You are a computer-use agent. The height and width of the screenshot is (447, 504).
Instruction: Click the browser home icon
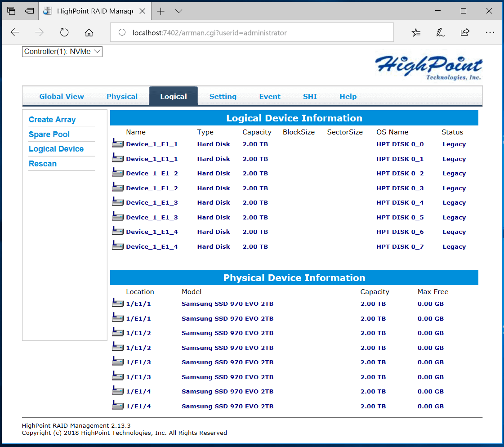(89, 32)
